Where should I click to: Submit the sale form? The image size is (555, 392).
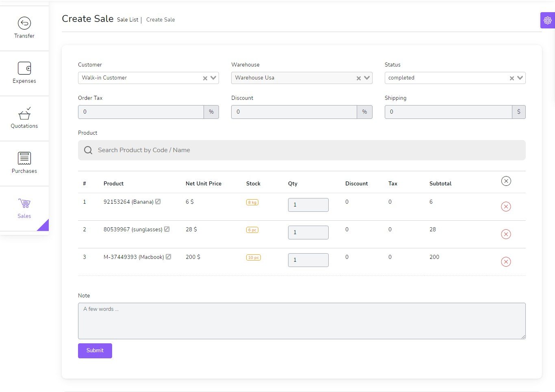pyautogui.click(x=95, y=351)
